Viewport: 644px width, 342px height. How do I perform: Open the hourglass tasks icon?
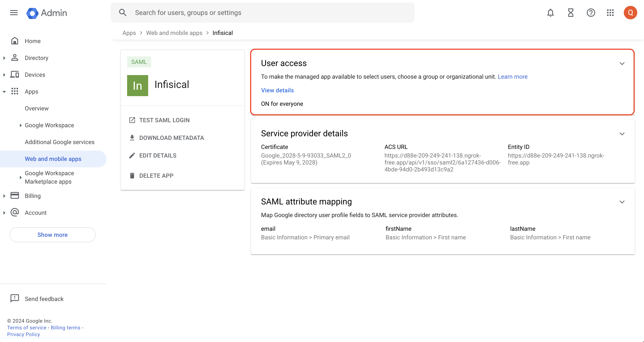point(571,12)
